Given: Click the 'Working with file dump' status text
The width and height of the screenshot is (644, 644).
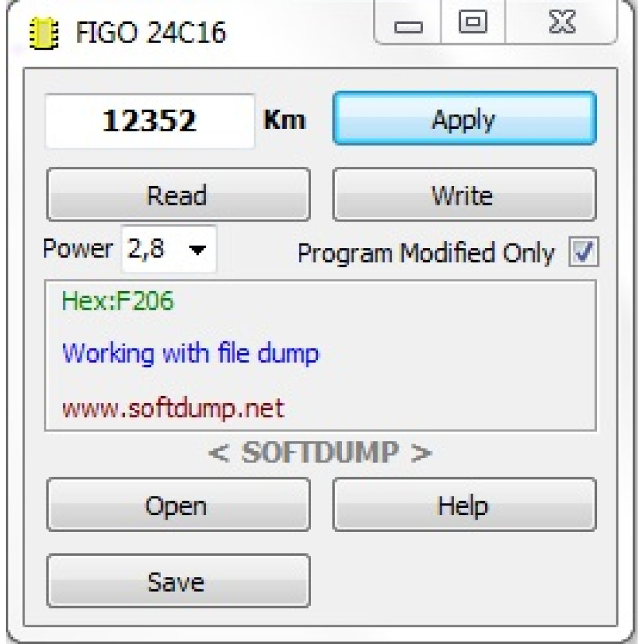Looking at the screenshot, I should point(191,353).
